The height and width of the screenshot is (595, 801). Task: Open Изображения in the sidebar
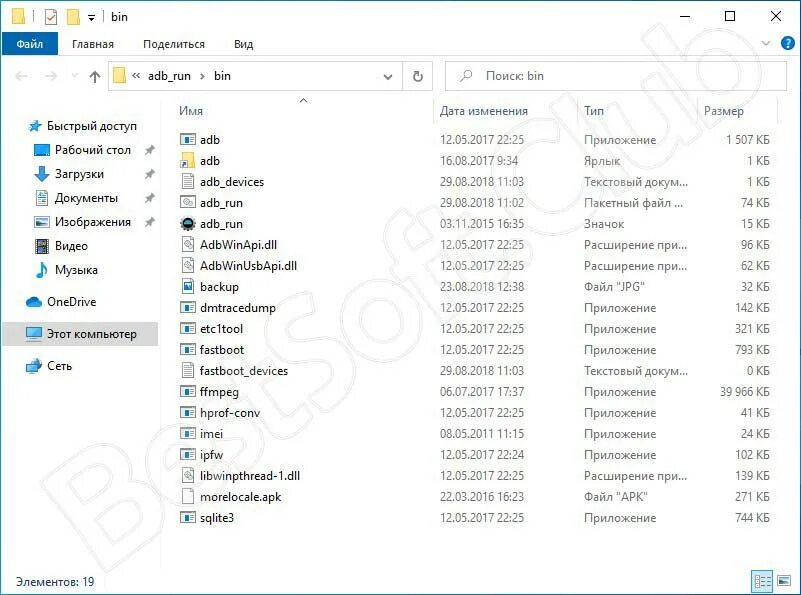point(92,222)
